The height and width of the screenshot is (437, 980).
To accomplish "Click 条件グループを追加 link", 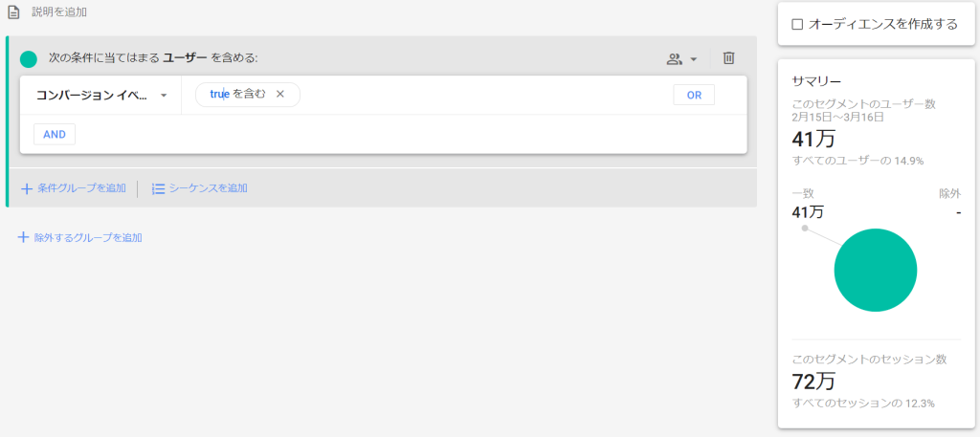I will coord(81,188).
